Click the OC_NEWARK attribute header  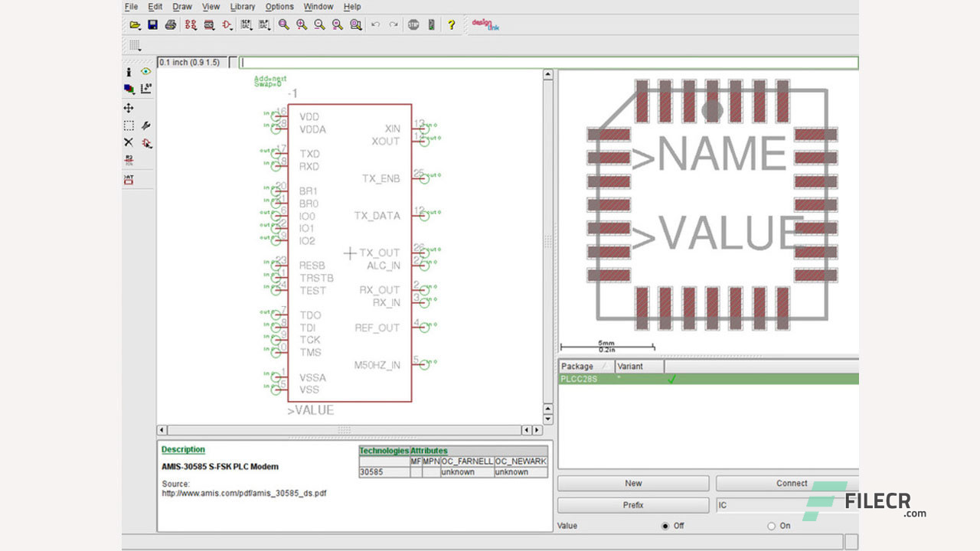[521, 461]
